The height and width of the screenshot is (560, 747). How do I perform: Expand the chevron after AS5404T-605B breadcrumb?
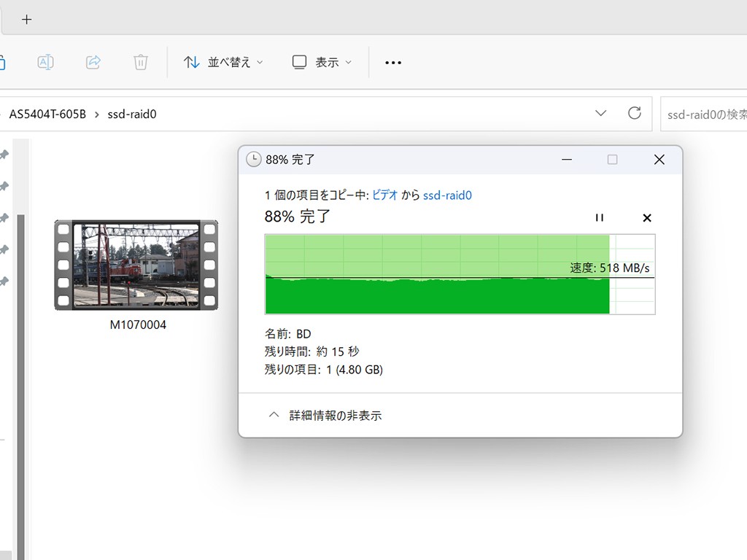click(x=97, y=114)
